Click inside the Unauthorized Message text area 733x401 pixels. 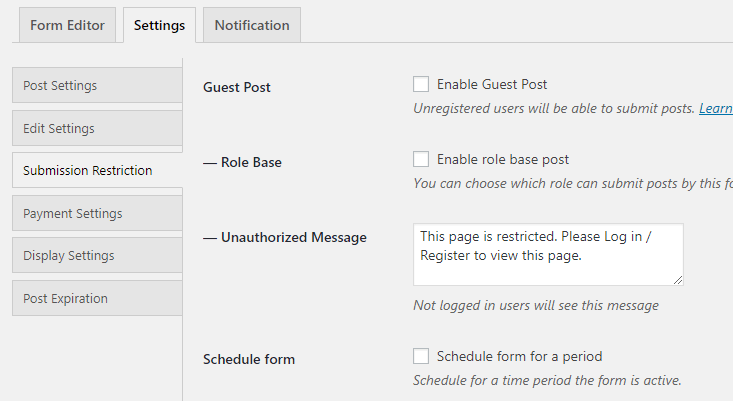[548, 254]
